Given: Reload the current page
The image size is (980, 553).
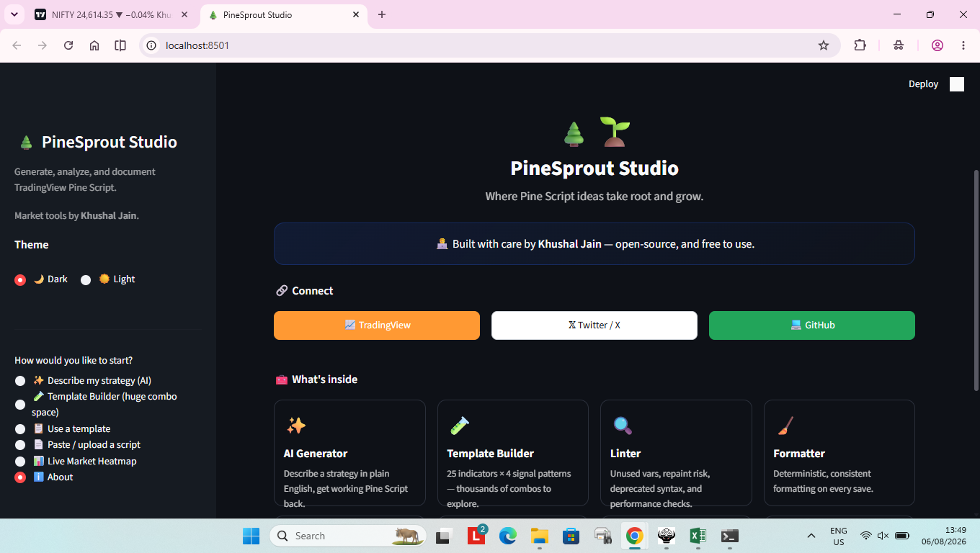Looking at the screenshot, I should 68,45.
